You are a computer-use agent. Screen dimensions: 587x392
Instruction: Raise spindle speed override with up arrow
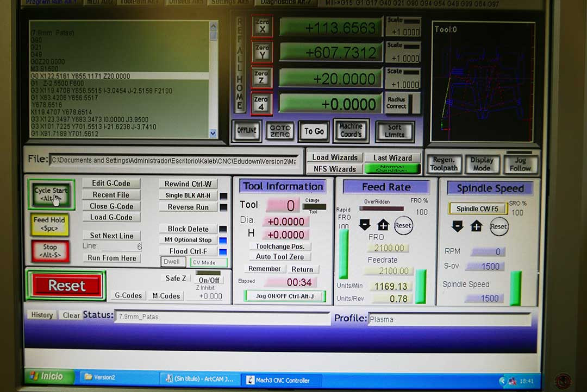coord(476,226)
